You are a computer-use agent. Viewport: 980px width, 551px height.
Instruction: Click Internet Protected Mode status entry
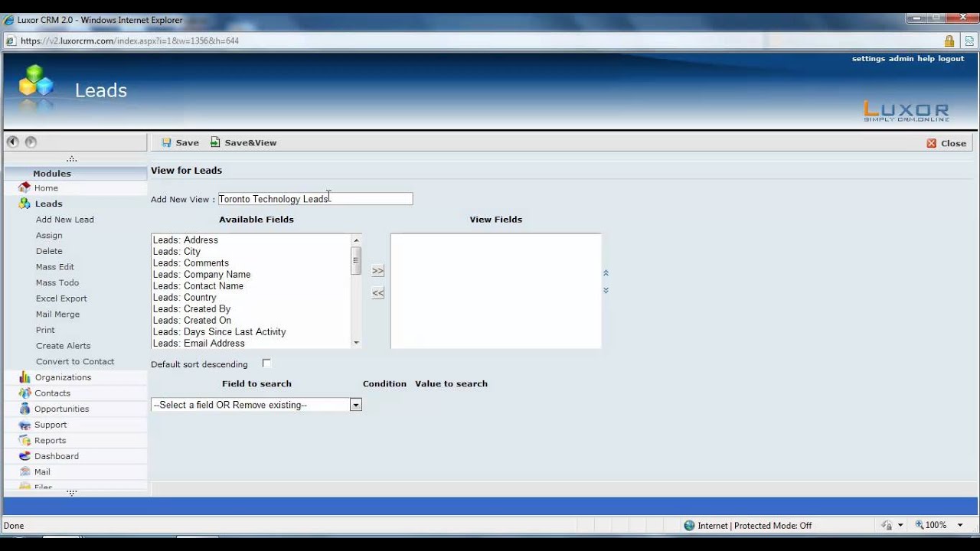747,526
